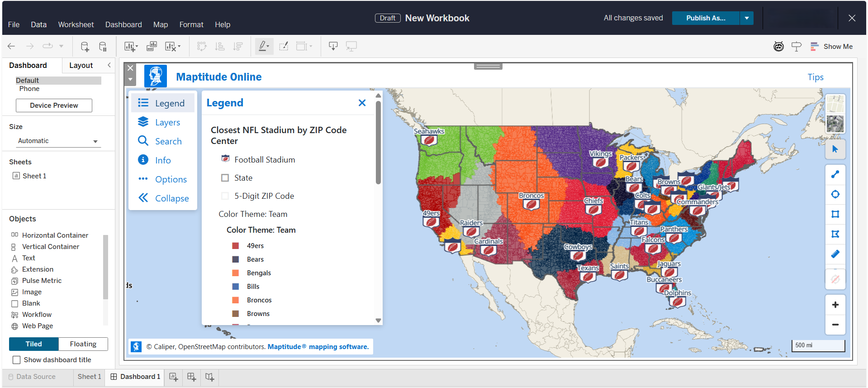The width and height of the screenshot is (868, 388).
Task: Enable Show dashboard title checkbox
Action: click(17, 360)
